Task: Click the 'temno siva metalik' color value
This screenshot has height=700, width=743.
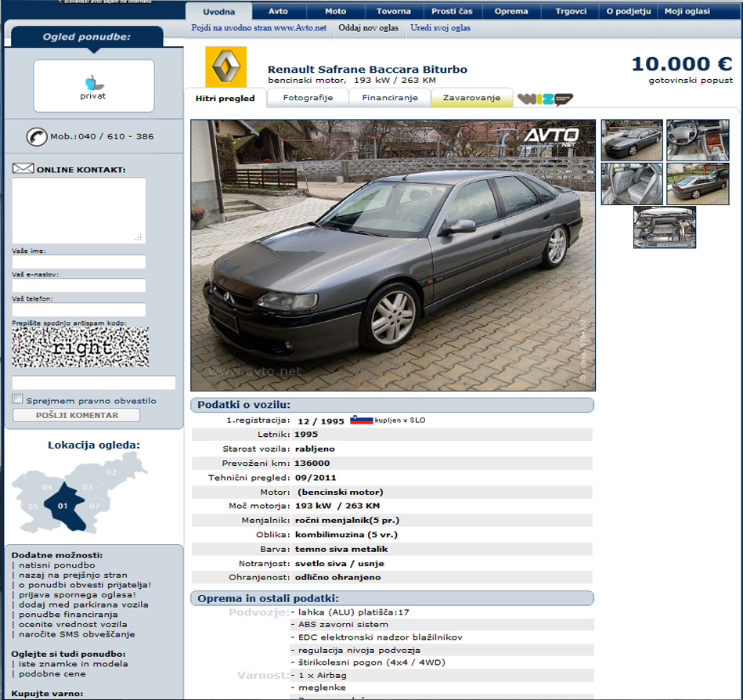Action: 341,549
